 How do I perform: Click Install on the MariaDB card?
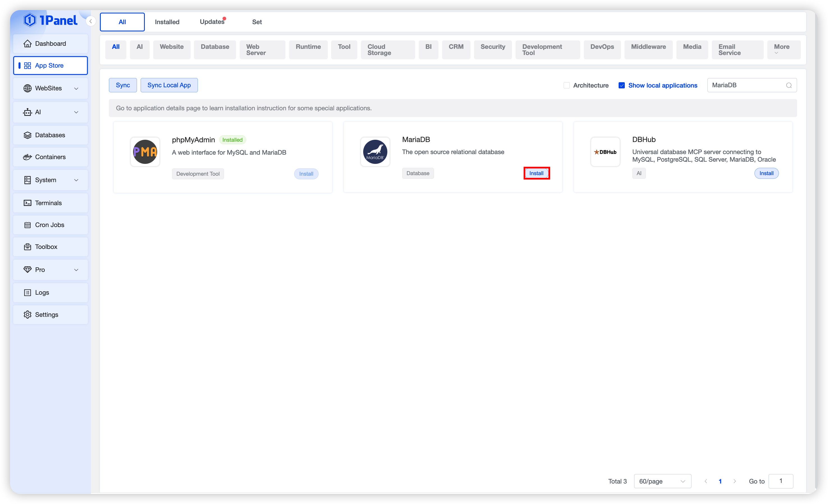pos(536,173)
